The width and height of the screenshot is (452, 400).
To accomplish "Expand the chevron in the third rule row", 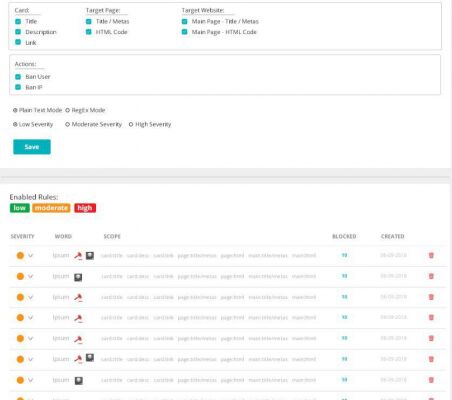I will coord(31,297).
